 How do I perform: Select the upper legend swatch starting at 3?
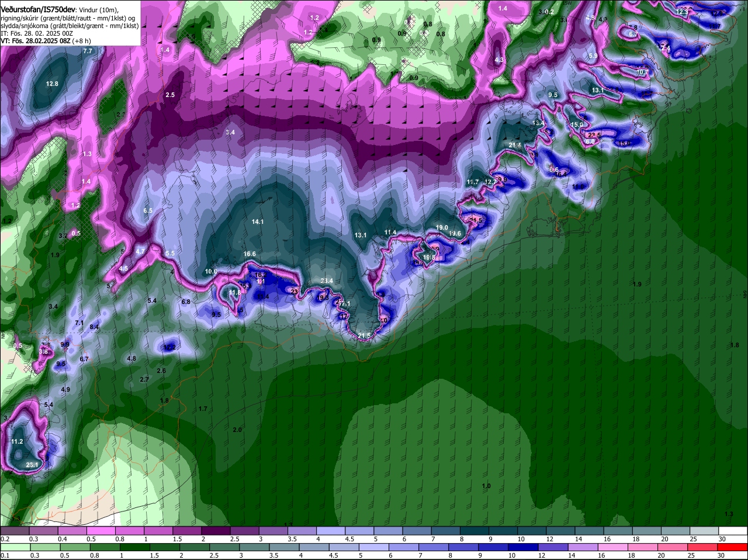(272, 531)
